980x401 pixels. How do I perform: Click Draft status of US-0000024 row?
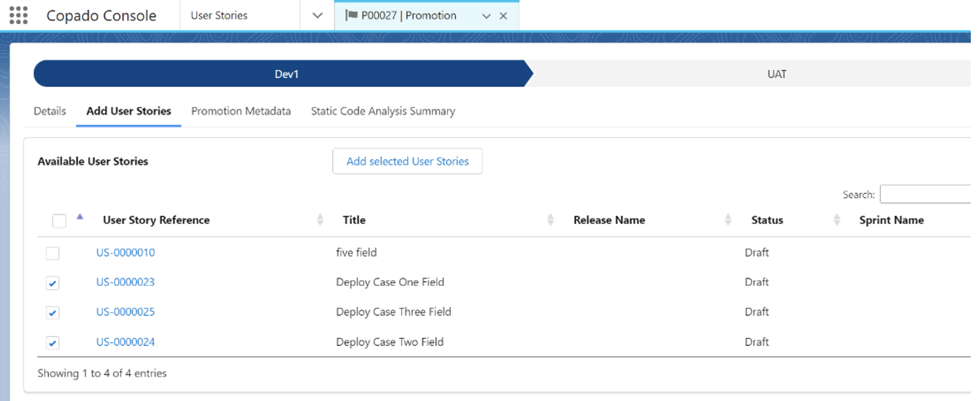click(x=756, y=342)
